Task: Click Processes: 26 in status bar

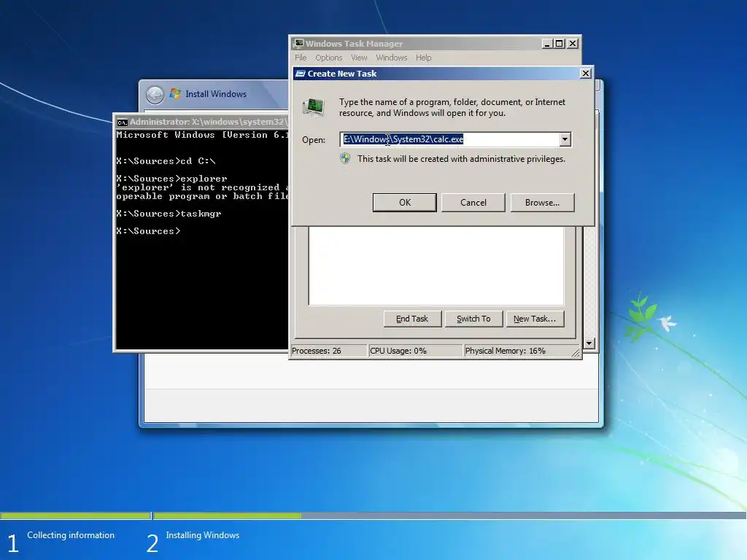Action: tap(328, 351)
